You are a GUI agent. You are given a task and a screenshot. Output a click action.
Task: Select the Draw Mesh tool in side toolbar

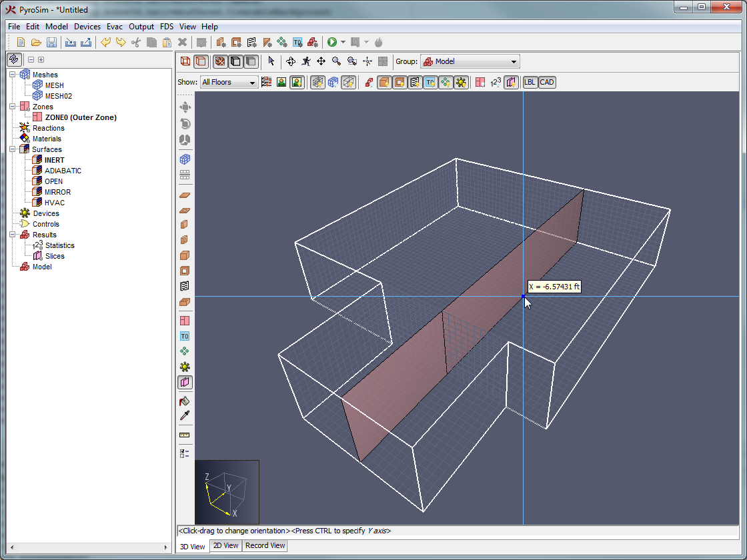(x=185, y=159)
